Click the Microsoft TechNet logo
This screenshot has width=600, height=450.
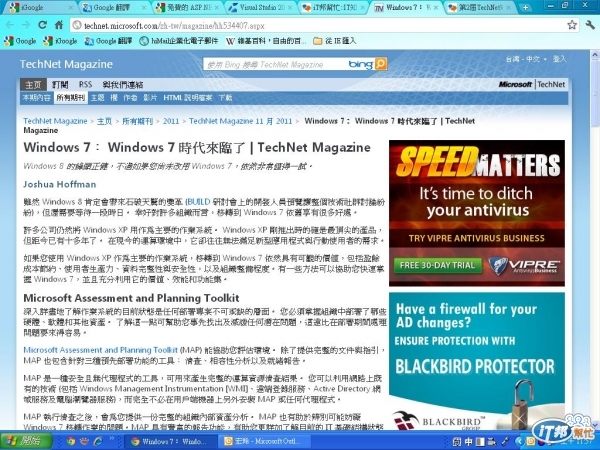pyautogui.click(x=532, y=84)
